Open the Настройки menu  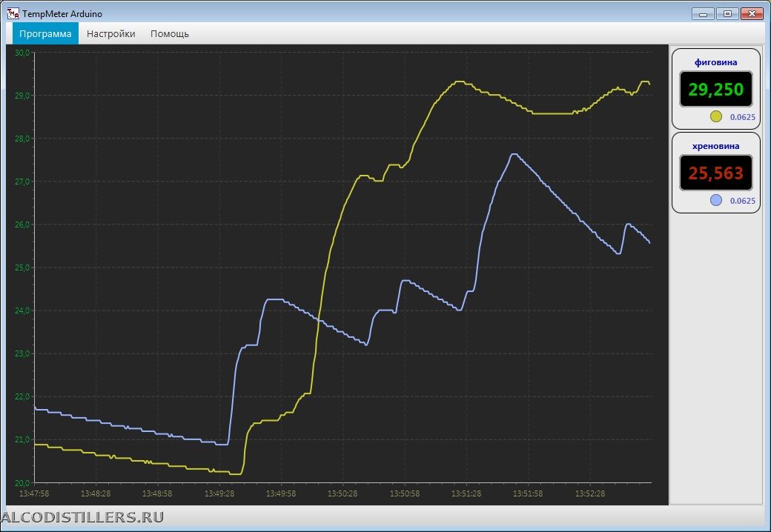[x=110, y=34]
